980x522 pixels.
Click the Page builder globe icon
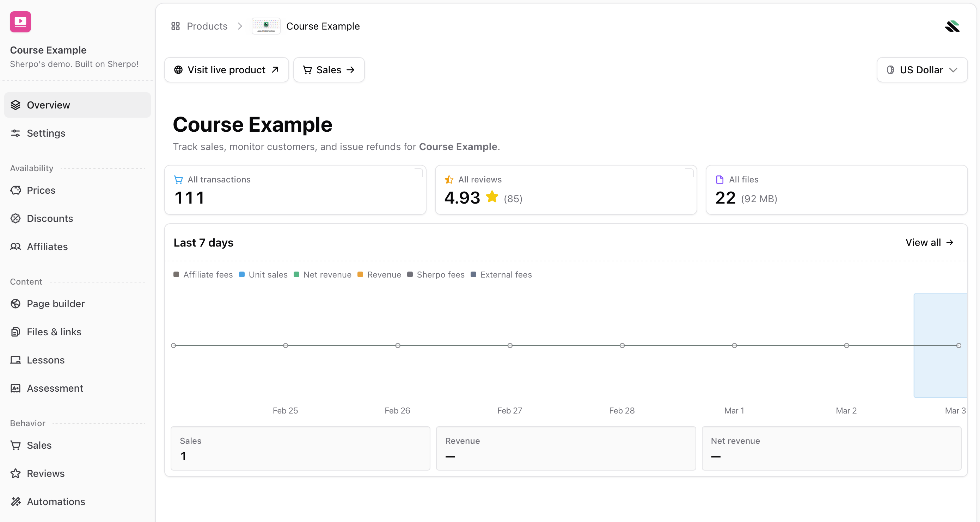[x=16, y=303]
